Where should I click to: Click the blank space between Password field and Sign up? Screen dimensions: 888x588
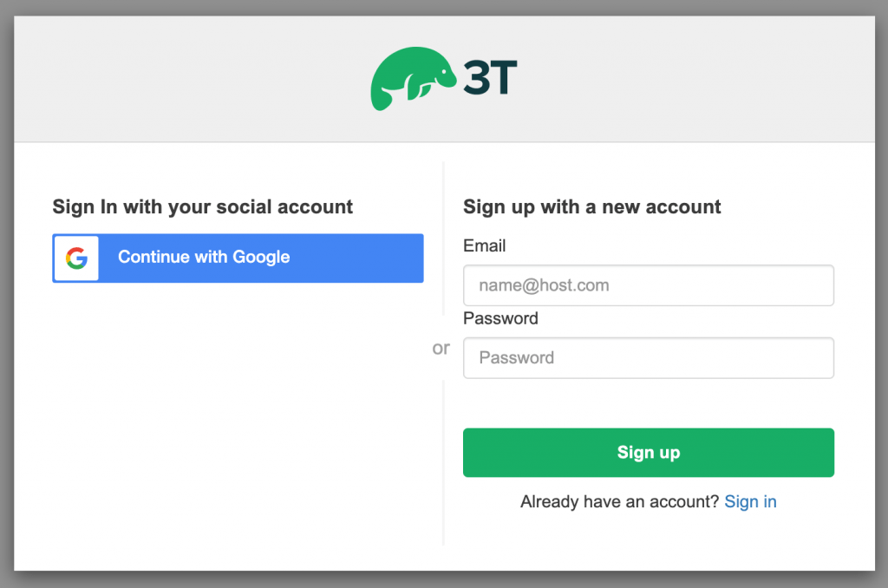click(649, 403)
